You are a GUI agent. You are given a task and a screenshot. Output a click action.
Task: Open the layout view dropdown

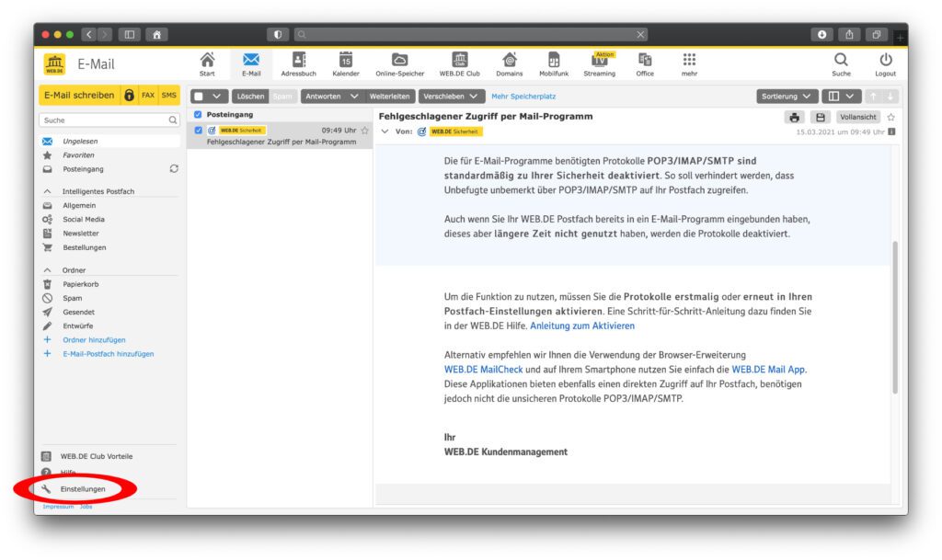tap(841, 96)
